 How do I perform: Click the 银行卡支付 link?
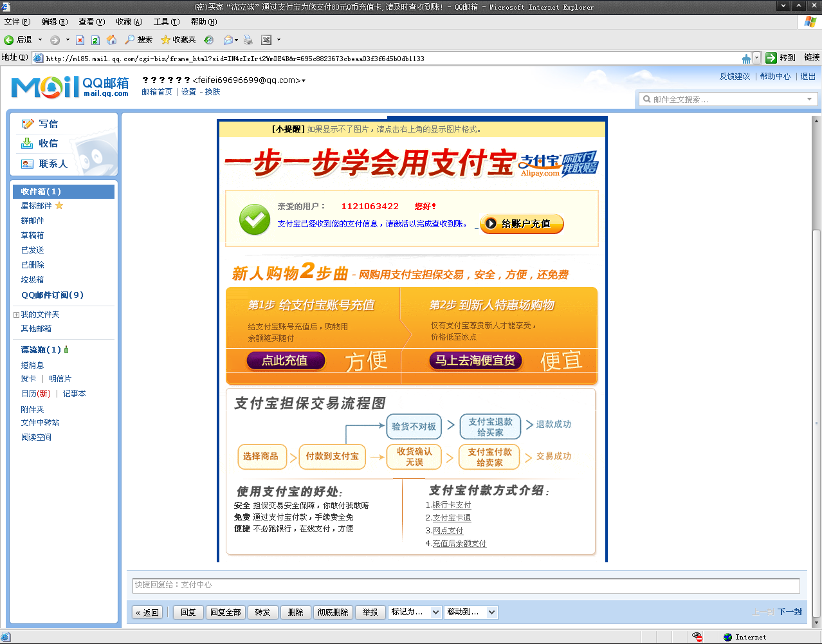(452, 505)
